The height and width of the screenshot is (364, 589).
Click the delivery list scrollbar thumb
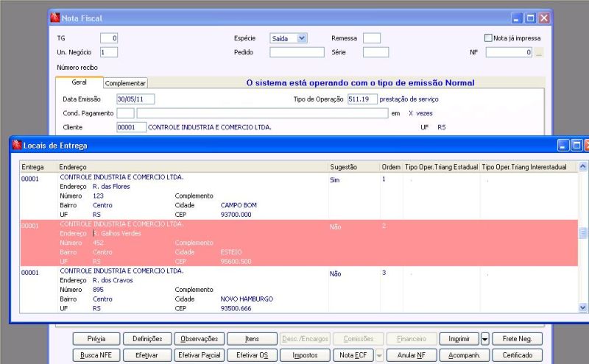tap(582, 233)
